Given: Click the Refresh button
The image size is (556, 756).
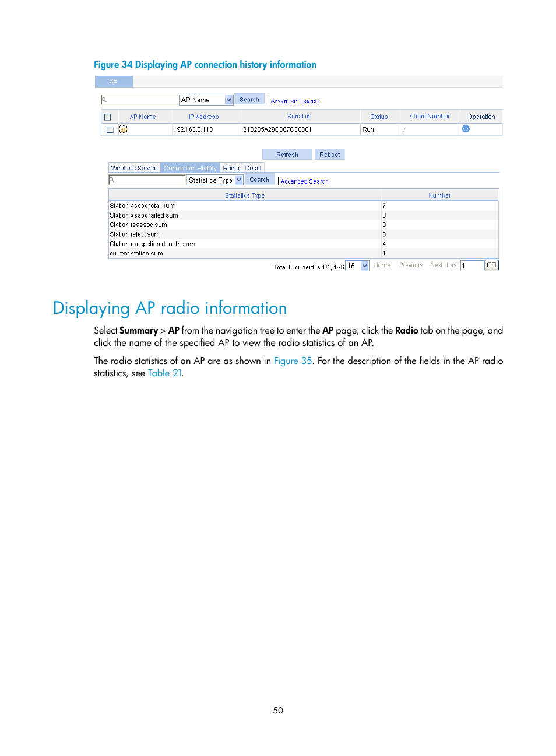Looking at the screenshot, I should click(x=287, y=155).
